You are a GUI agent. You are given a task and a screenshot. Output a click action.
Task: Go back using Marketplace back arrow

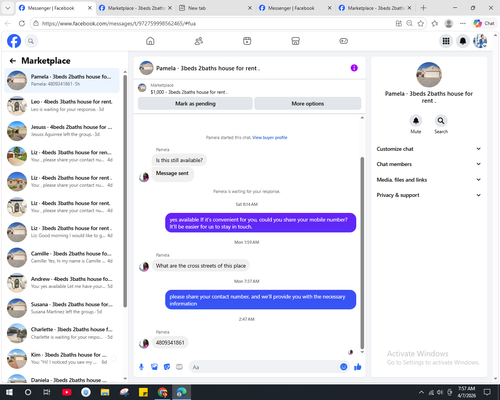coord(13,61)
